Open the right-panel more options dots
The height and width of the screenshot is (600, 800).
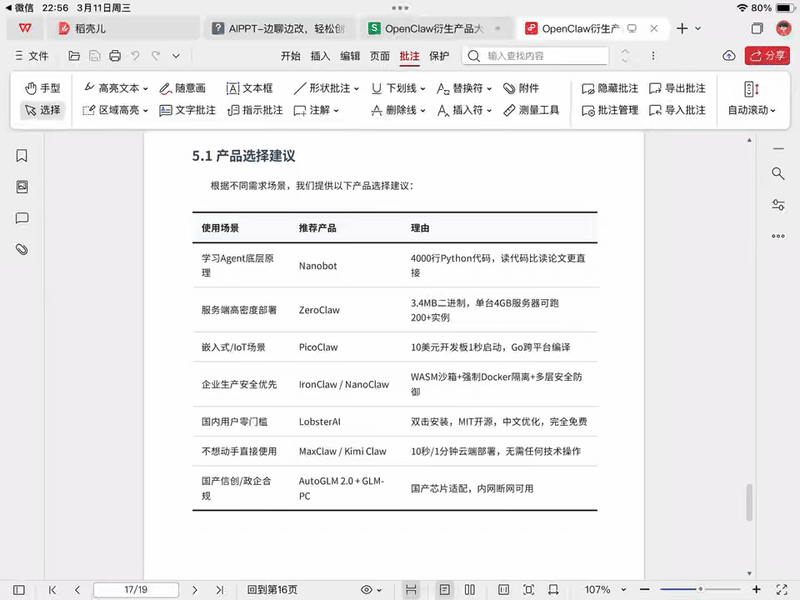tap(778, 236)
